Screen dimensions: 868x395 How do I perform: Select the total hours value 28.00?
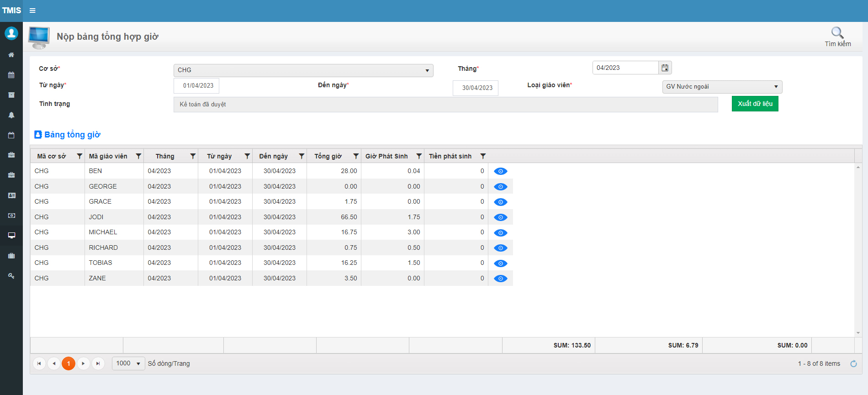[349, 171]
